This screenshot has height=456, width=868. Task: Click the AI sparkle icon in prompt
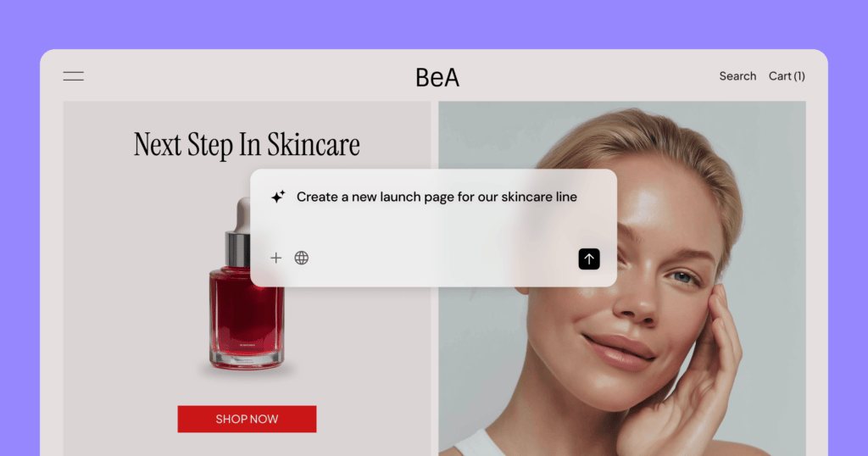[278, 197]
